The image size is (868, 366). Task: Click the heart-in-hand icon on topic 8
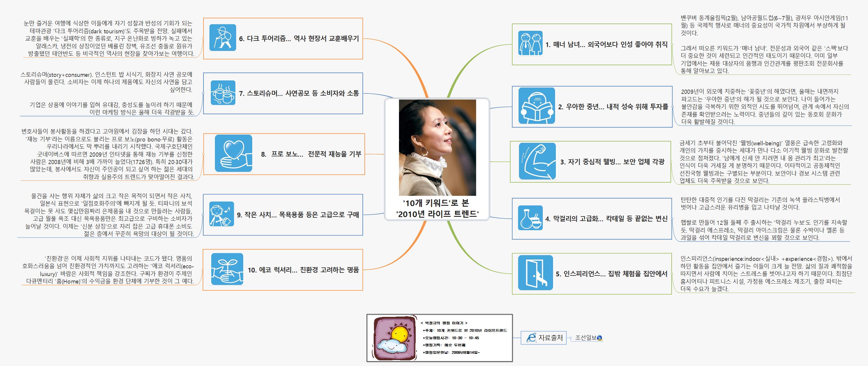point(233,153)
